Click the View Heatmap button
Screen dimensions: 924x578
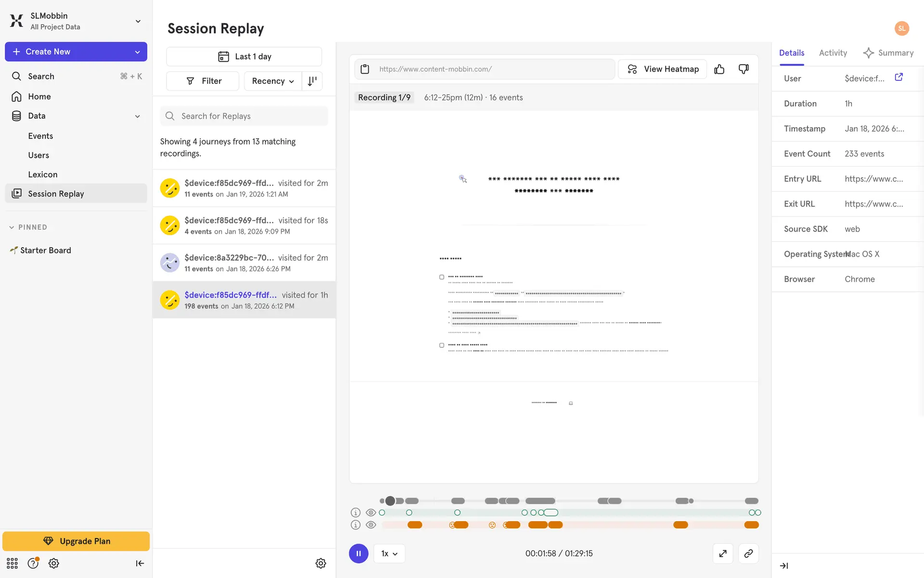coord(662,69)
